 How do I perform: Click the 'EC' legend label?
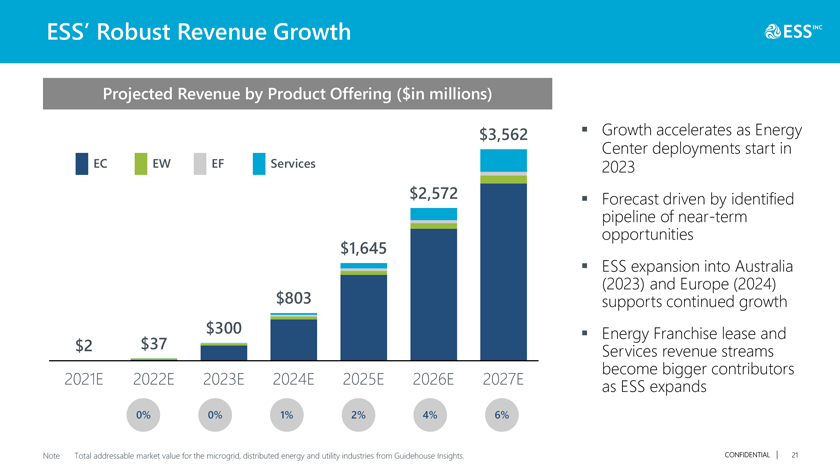click(x=100, y=164)
